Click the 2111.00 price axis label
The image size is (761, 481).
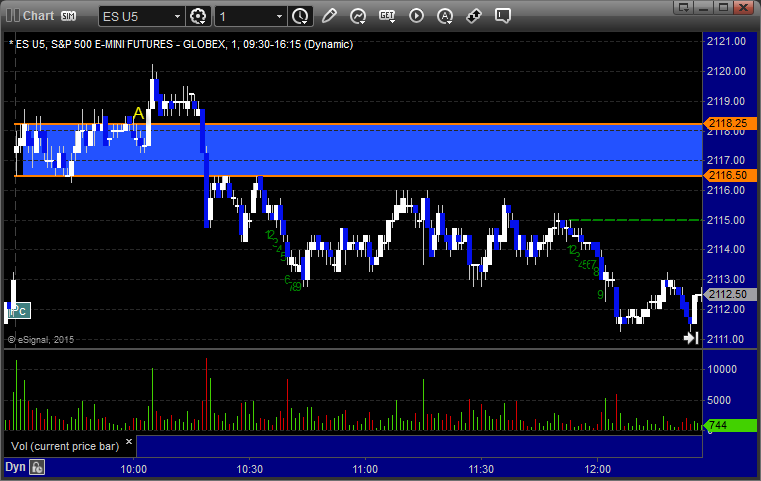click(726, 339)
